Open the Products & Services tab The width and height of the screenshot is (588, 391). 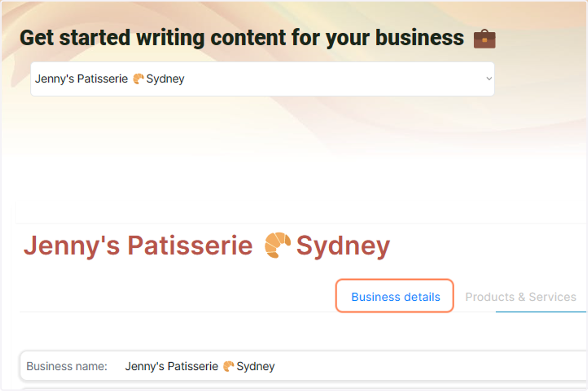click(x=520, y=297)
